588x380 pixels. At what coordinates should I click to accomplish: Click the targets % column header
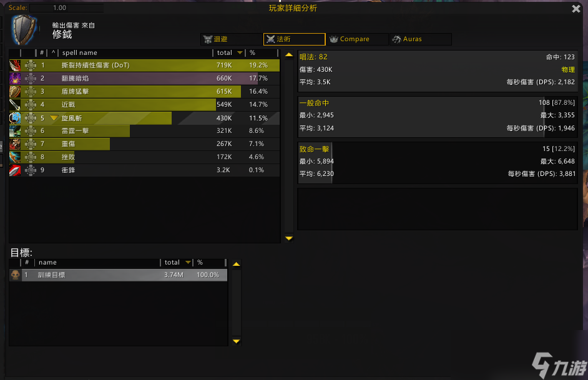[200, 262]
